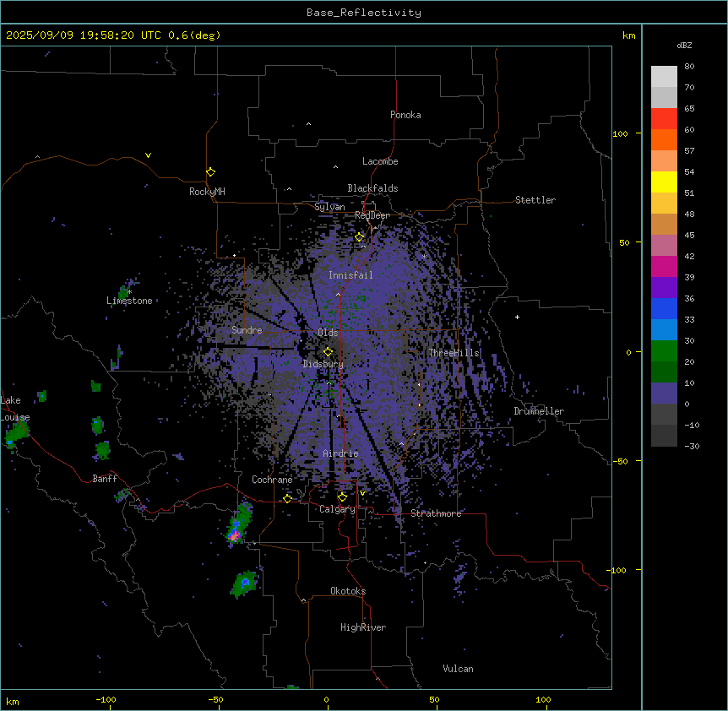Image resolution: width=728 pixels, height=711 pixels.
Task: Select the pink-core storm cell southwest of Cochrane
Action: [x=236, y=536]
